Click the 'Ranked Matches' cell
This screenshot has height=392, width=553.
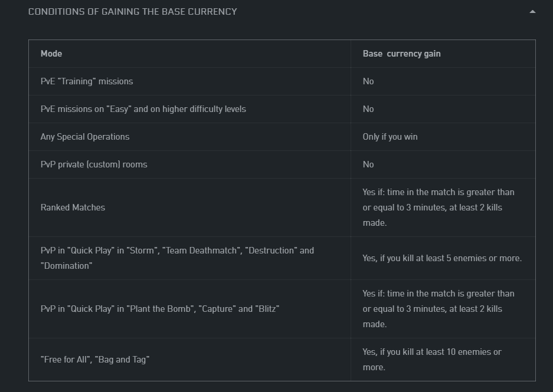(189, 207)
